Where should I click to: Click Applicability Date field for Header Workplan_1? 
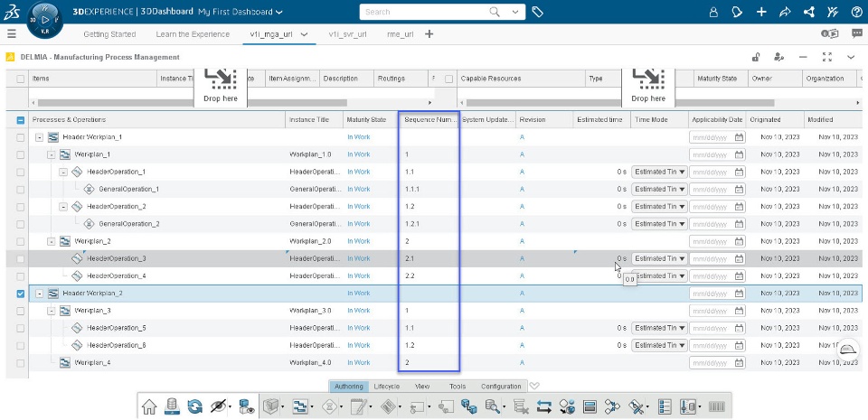click(717, 137)
